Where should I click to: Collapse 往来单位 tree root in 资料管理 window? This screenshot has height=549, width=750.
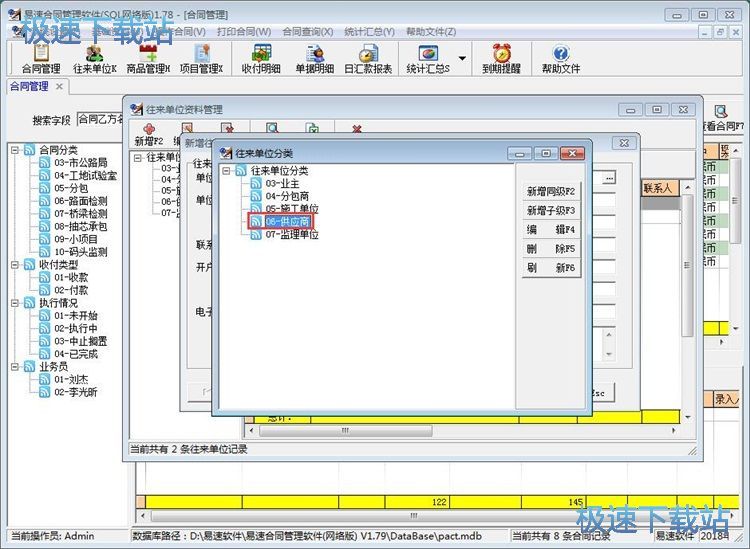(x=138, y=158)
